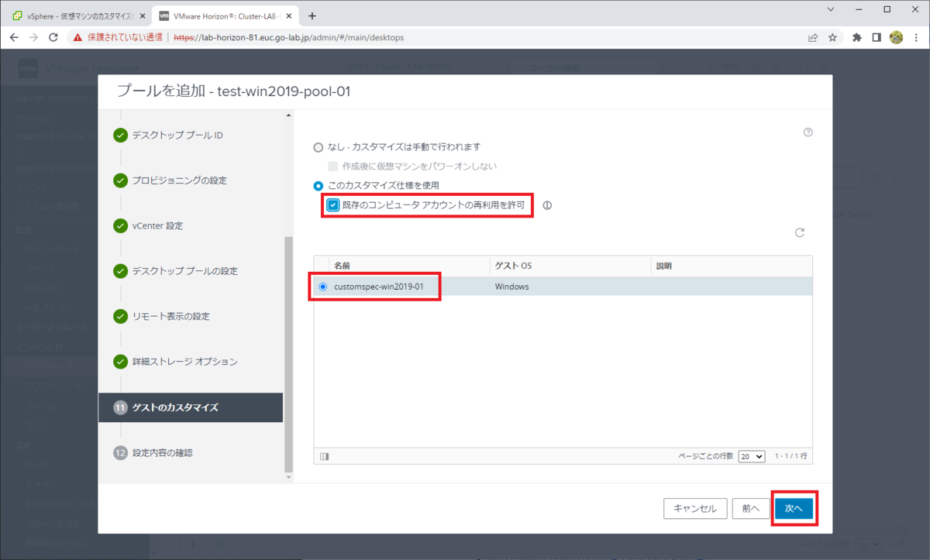Viewport: 930px width, 560px height.
Task: Click share icon in address bar
Action: coord(813,37)
